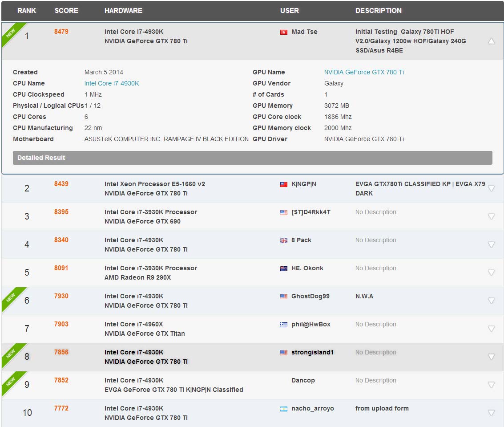Click the Greek flag next to phil@HwBox
Screen dimensions: 504x427
click(283, 325)
